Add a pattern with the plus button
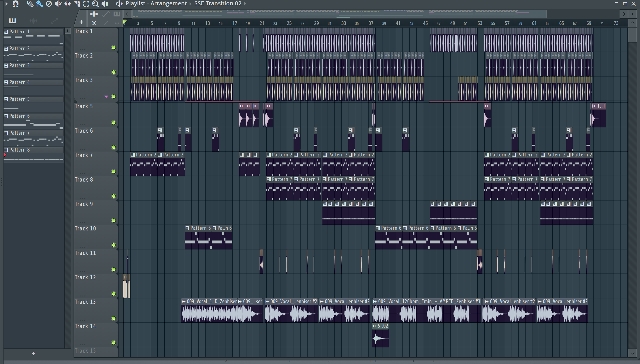The width and height of the screenshot is (640, 364). [34, 354]
